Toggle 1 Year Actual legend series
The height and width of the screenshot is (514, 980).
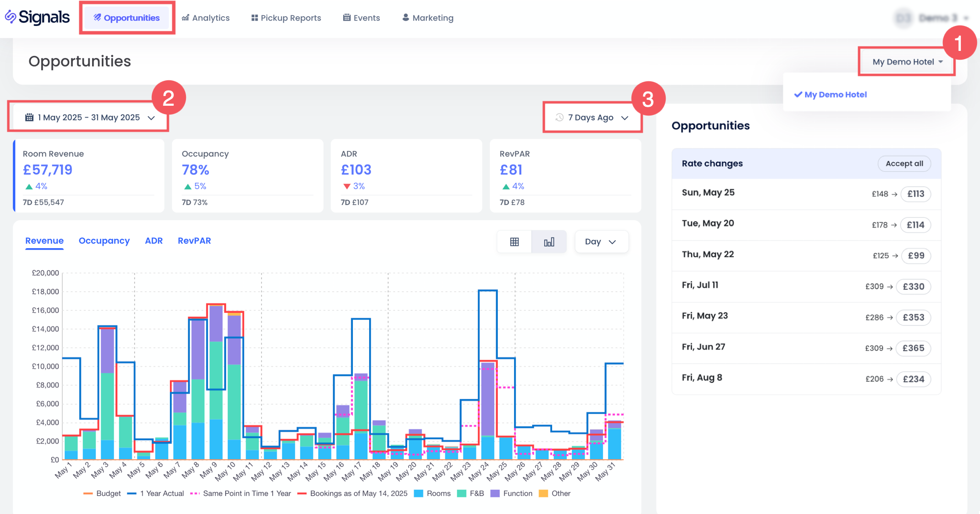pos(156,493)
